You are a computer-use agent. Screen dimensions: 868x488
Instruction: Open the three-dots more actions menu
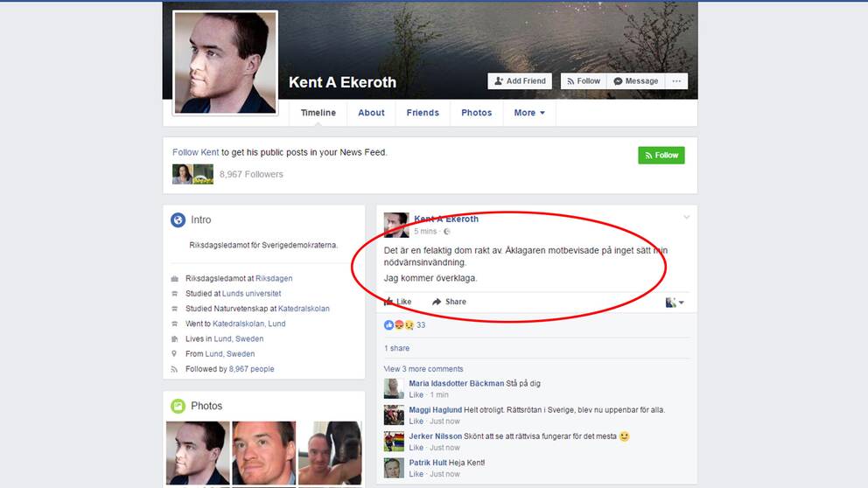(x=676, y=80)
